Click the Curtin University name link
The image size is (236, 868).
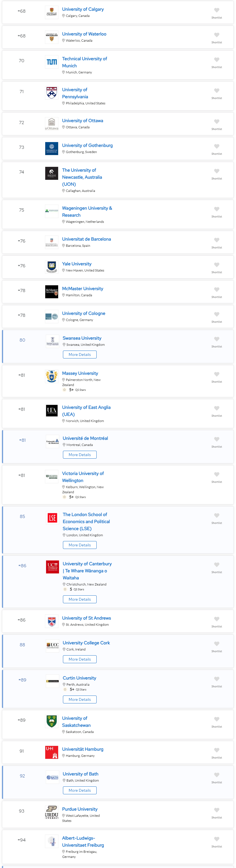[x=79, y=678]
